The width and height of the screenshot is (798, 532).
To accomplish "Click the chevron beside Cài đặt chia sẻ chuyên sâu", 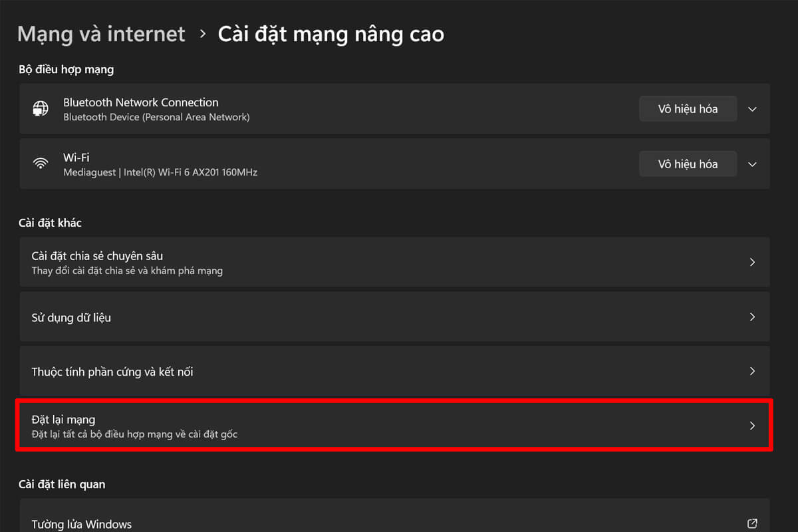I will coord(752,262).
